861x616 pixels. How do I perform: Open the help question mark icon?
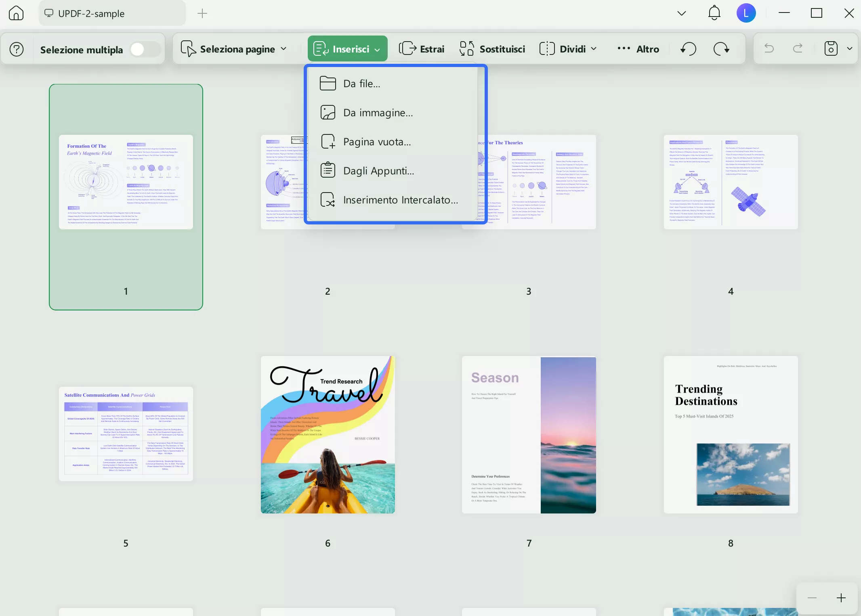coord(17,49)
